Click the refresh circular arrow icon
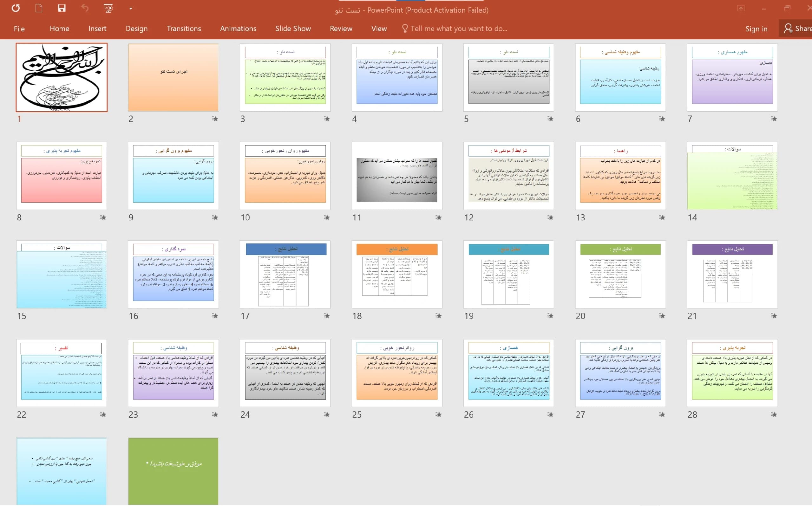Screen dimensions: 812x506 [x=16, y=8]
